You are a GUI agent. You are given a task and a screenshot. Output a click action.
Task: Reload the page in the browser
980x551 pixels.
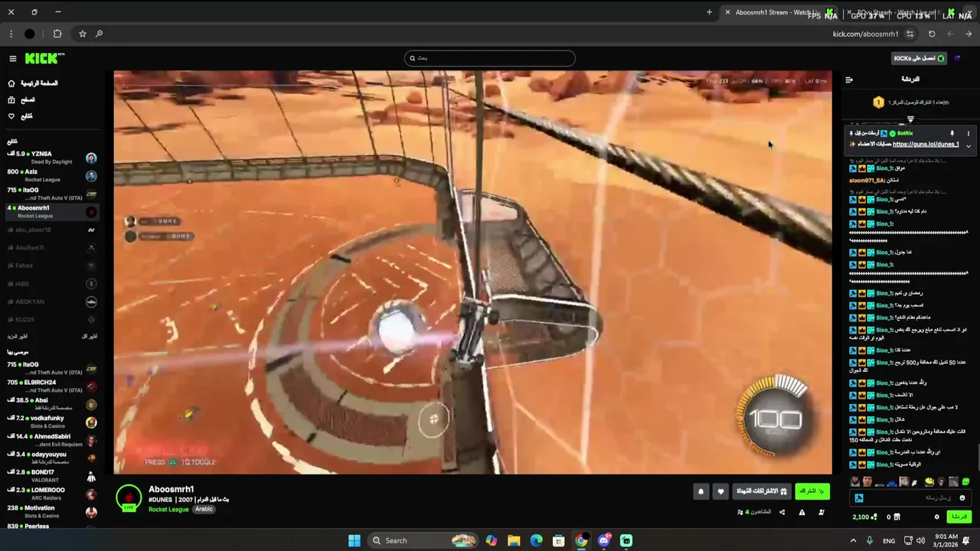[x=932, y=34]
